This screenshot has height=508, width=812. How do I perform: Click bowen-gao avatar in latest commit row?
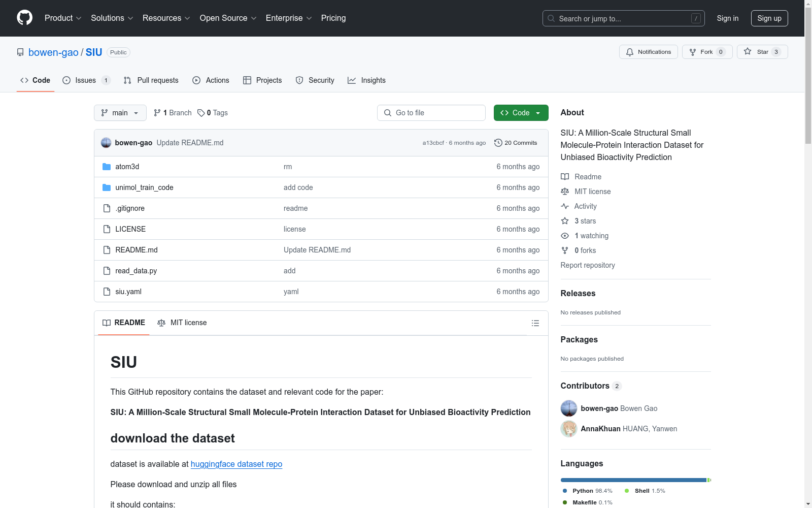tap(106, 143)
